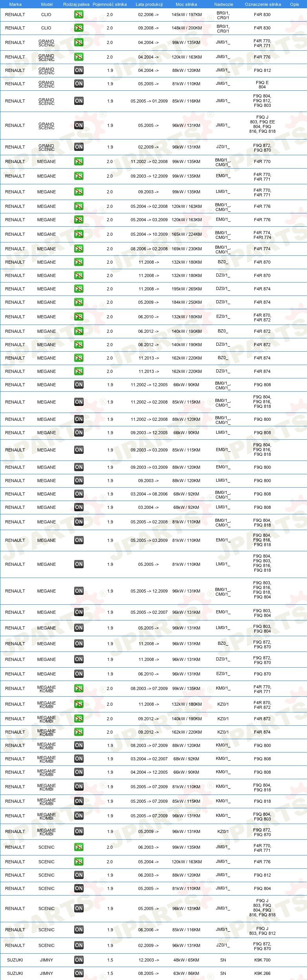Click PB icon in MEGANE KOMBI 99kW / 135KM row
This screenshot has width=307, height=980.
(x=79, y=688)
